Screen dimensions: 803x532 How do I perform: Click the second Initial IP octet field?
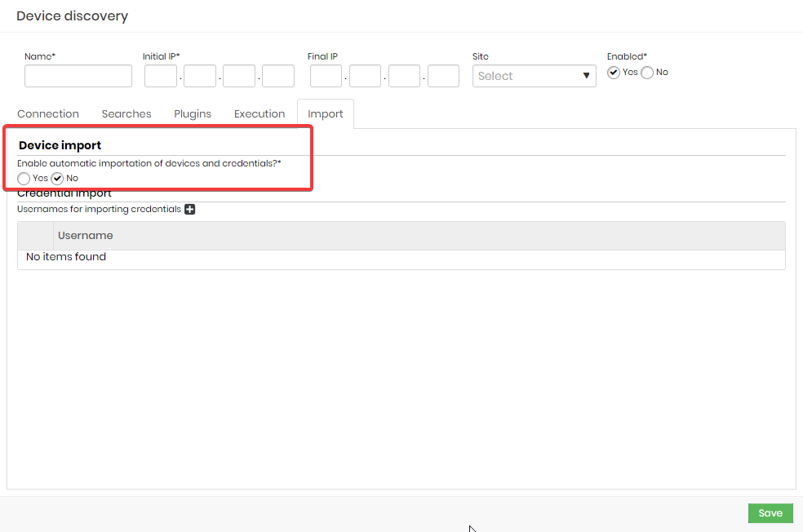click(x=200, y=76)
